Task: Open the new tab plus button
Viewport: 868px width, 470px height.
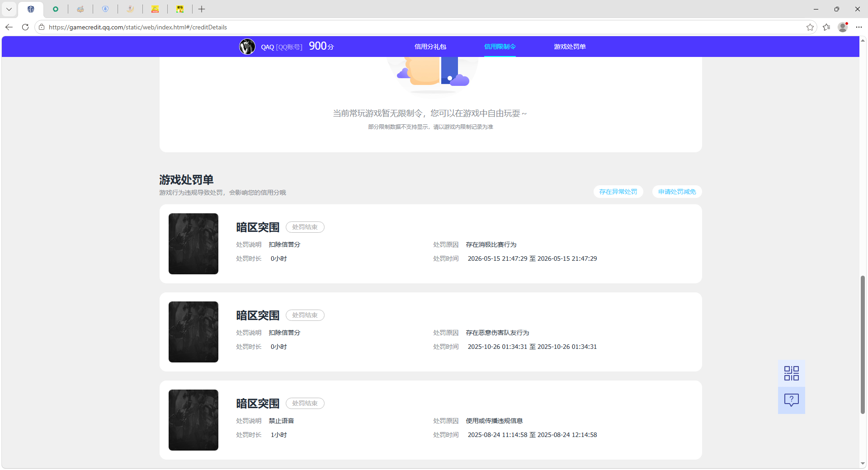Action: point(202,9)
